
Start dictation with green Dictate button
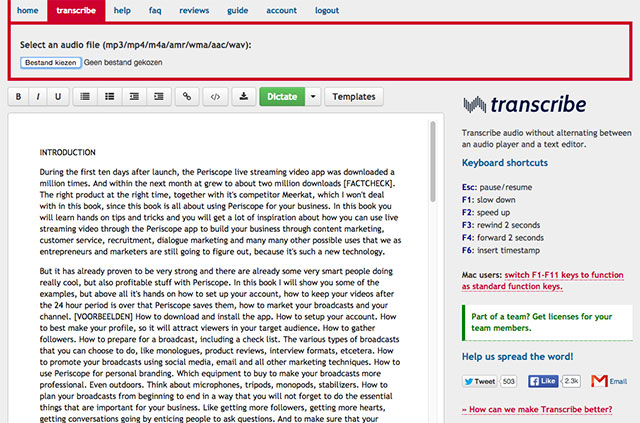282,97
